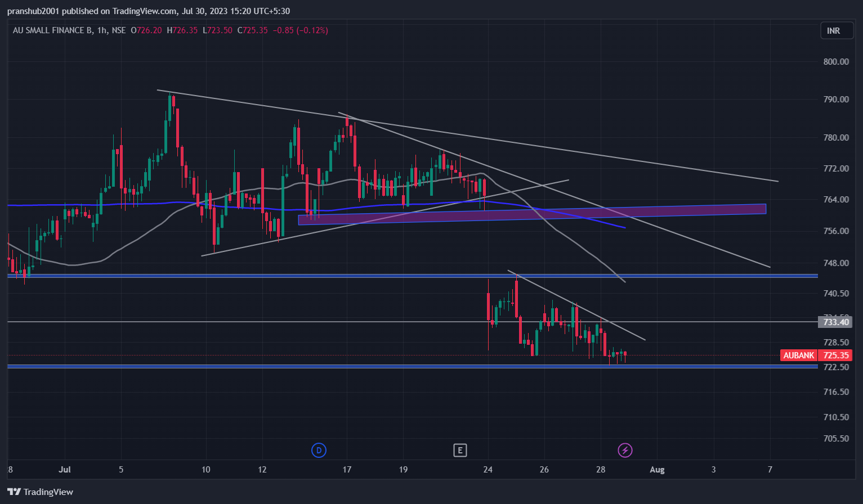Click the 756.00 price scale label
This screenshot has width=863, height=504.
[x=836, y=231]
